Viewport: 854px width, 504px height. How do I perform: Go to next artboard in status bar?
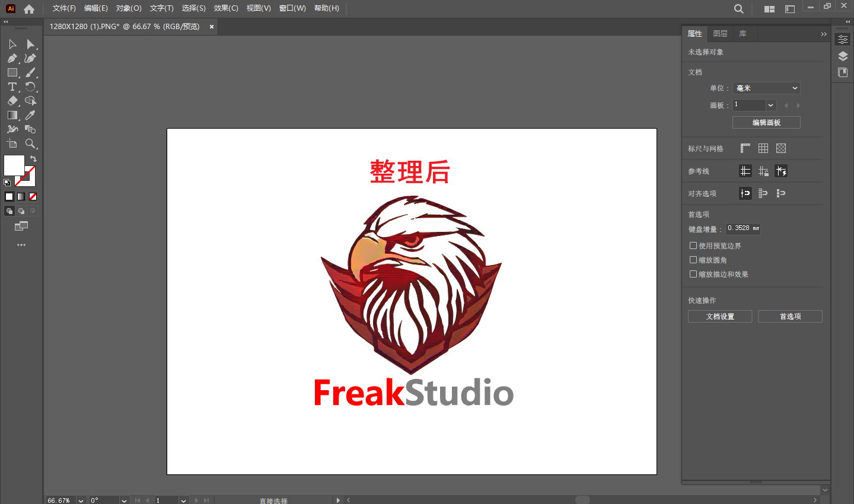tap(196, 500)
